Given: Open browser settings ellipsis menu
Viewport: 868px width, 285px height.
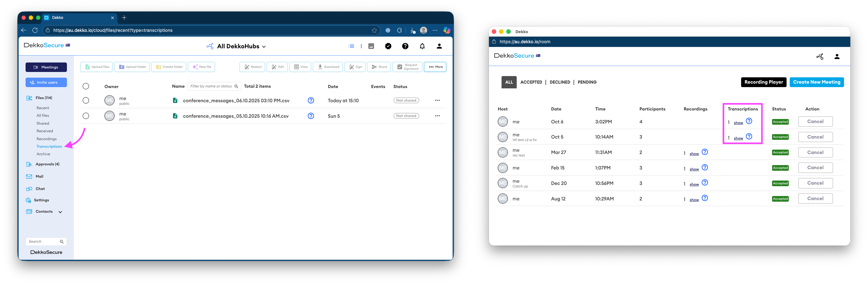Looking at the screenshot, I should (435, 30).
